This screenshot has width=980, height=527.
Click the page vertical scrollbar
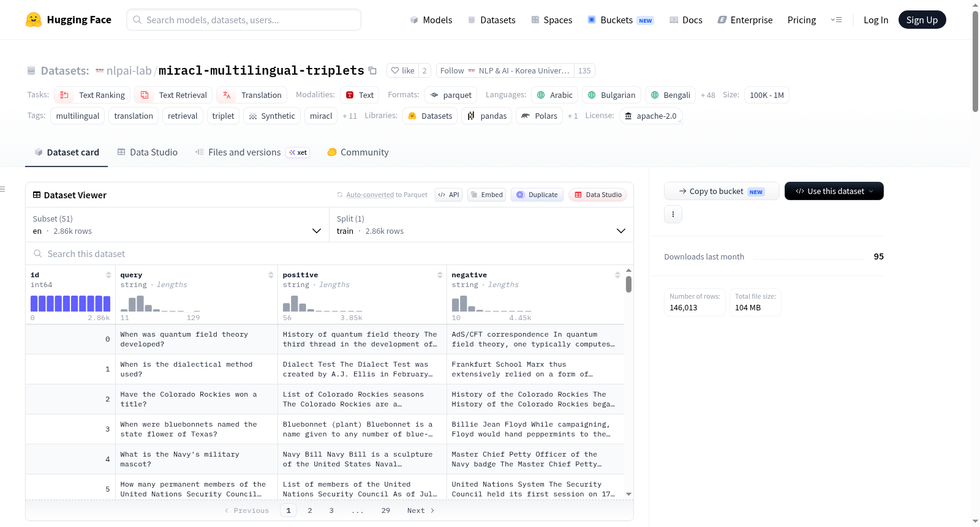click(x=975, y=61)
